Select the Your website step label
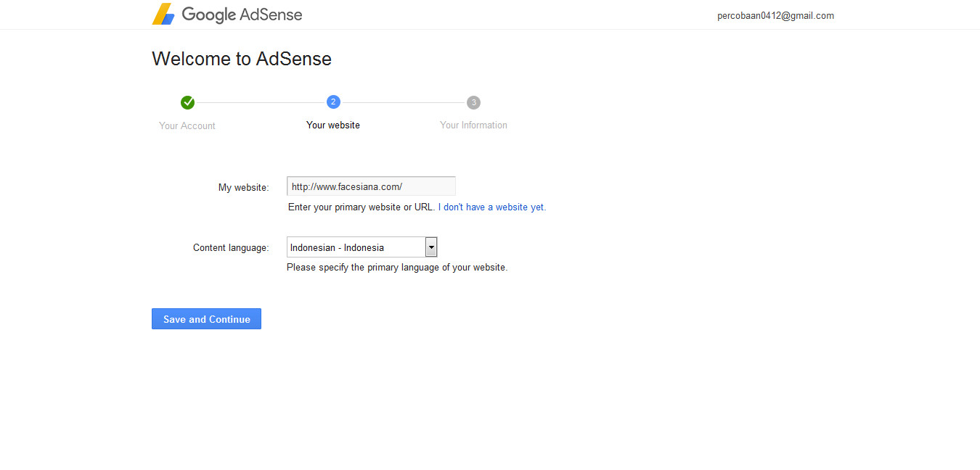This screenshot has width=980, height=470. pos(333,125)
